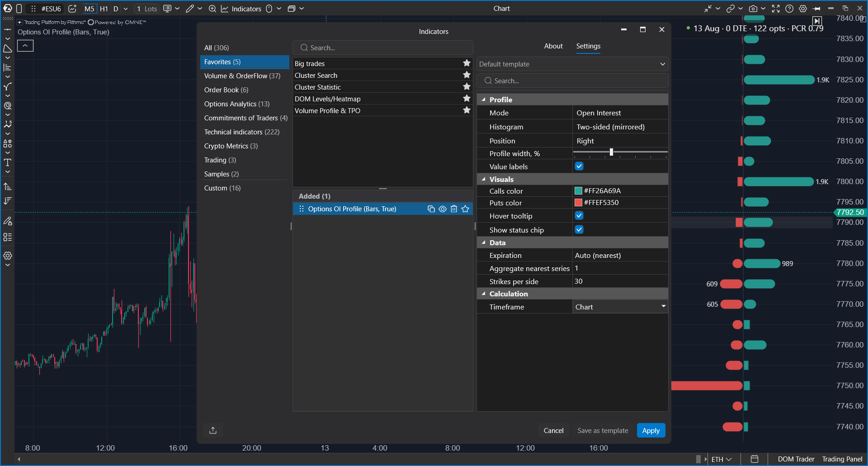Collapse the chart indicator legend chevron box

point(25,46)
